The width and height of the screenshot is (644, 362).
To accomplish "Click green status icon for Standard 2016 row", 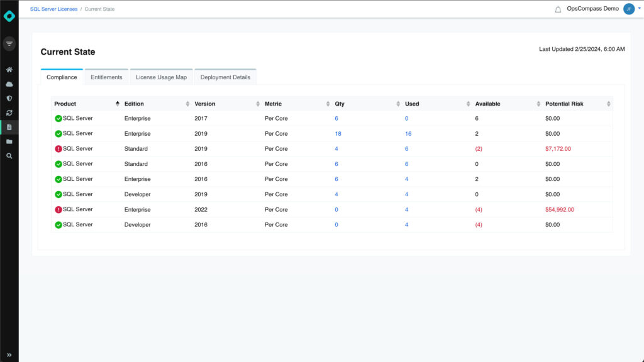I will click(x=58, y=164).
